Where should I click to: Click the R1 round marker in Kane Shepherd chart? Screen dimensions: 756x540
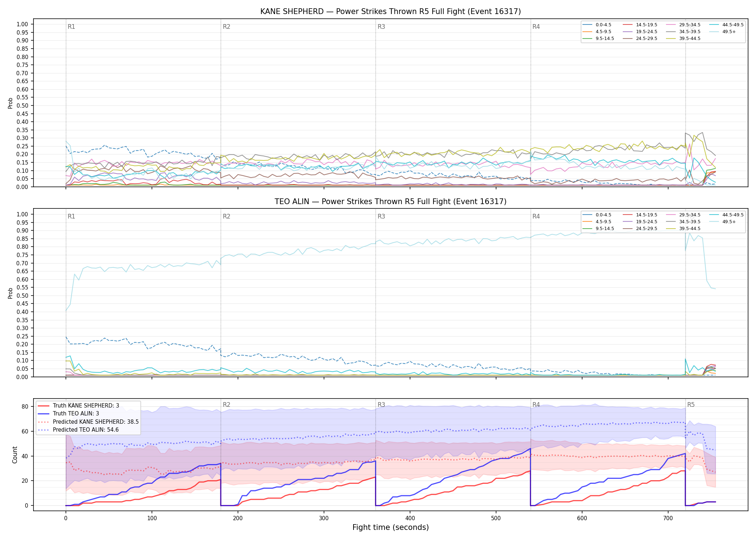click(x=71, y=27)
